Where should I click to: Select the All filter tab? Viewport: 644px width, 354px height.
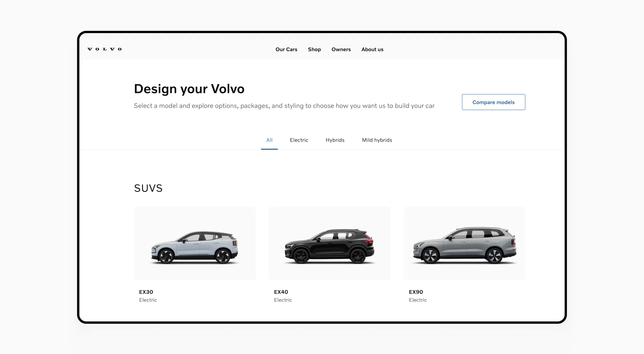269,140
